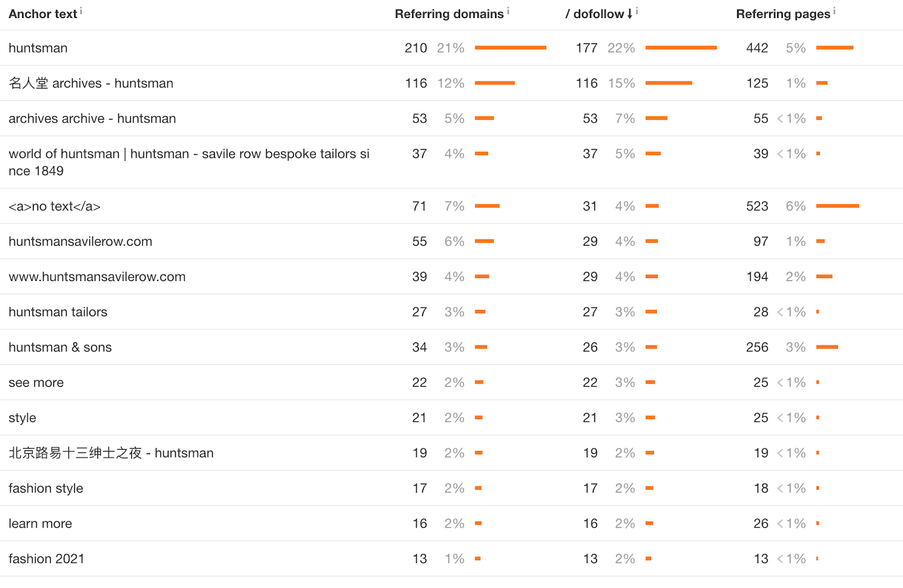903x588 pixels.
Task: Click the Anchor text column header
Action: [x=43, y=14]
